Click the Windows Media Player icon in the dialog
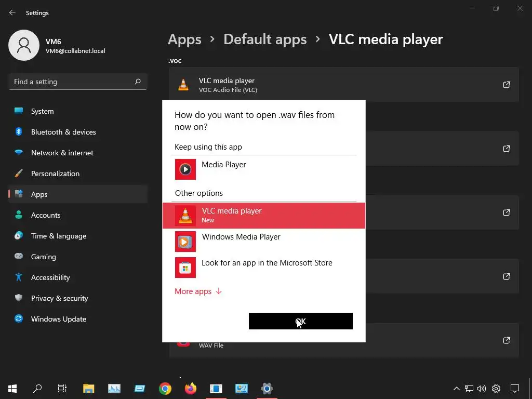 coord(185,242)
